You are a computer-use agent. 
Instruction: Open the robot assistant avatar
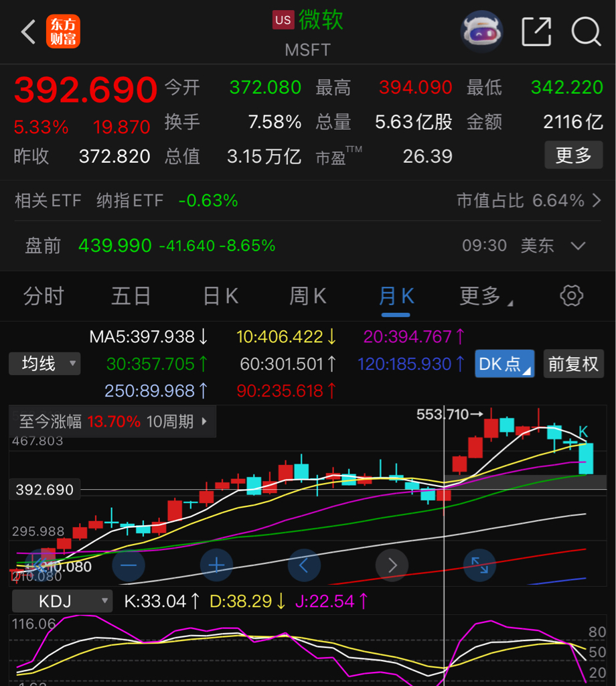point(482,32)
